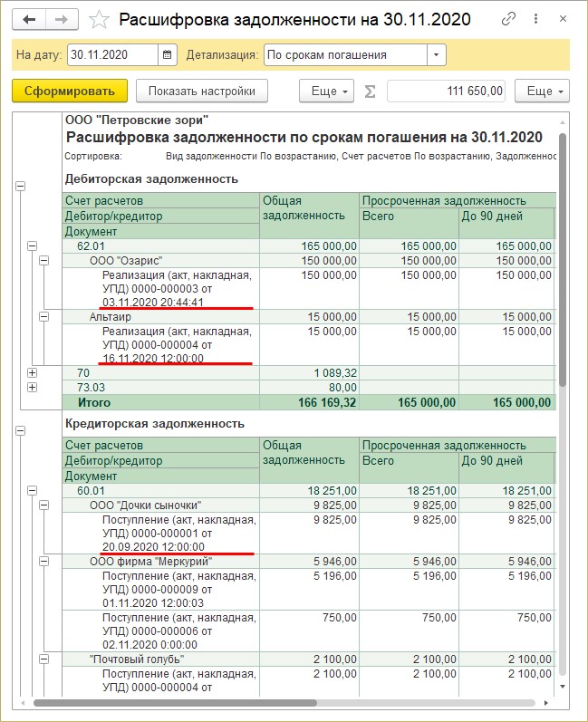Click the На дату input field
The image size is (588, 722).
coord(113,54)
